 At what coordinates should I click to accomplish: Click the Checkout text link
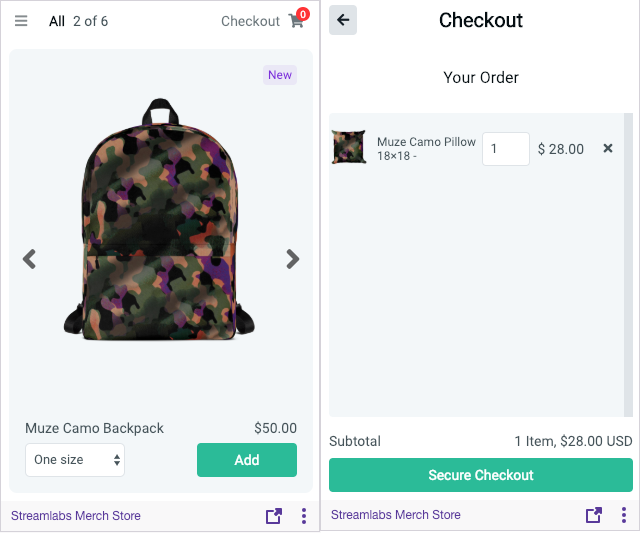(250, 21)
